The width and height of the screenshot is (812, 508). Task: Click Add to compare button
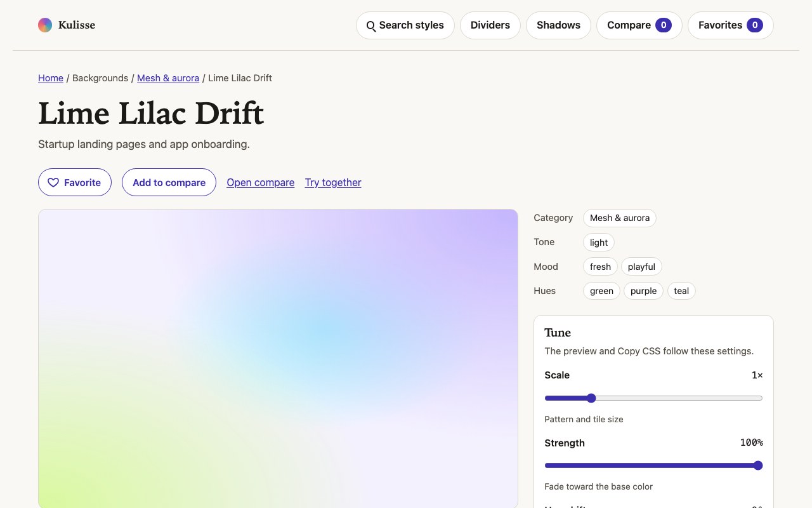click(169, 182)
